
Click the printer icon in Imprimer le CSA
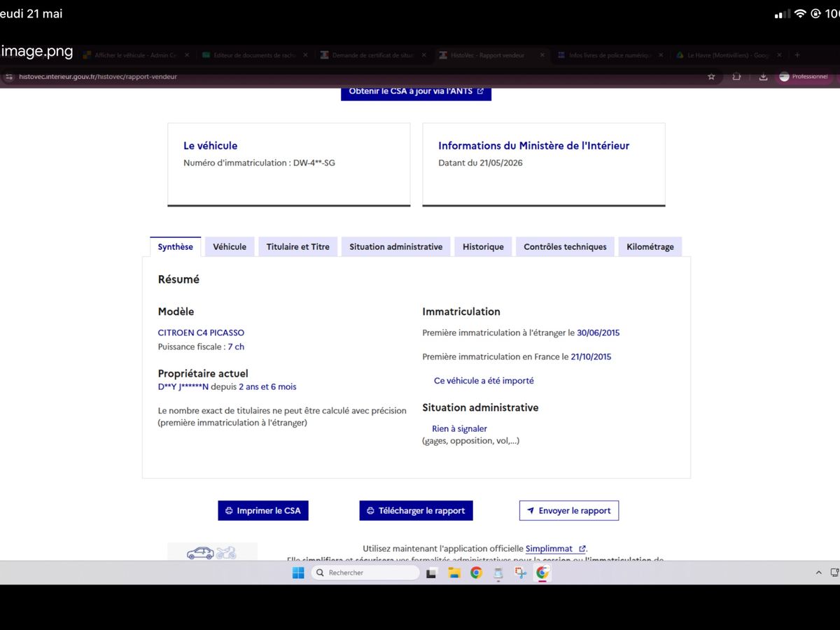pyautogui.click(x=229, y=511)
